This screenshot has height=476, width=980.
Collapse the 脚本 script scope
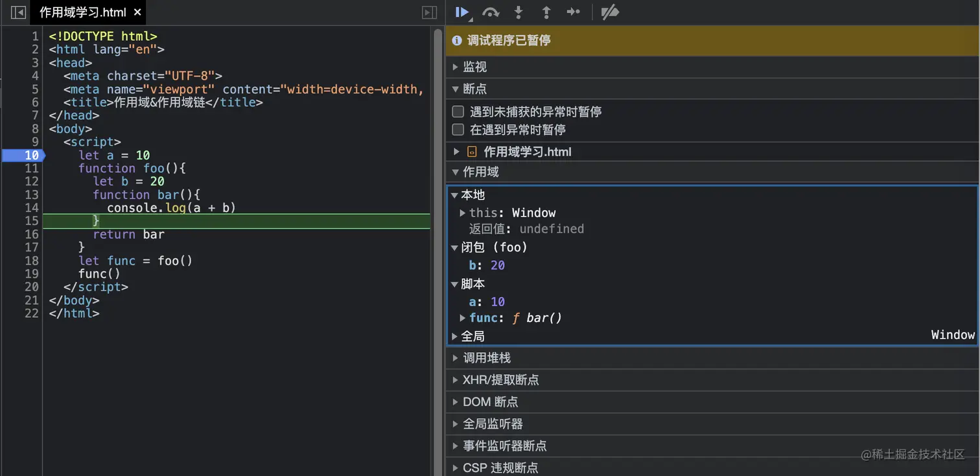(455, 284)
